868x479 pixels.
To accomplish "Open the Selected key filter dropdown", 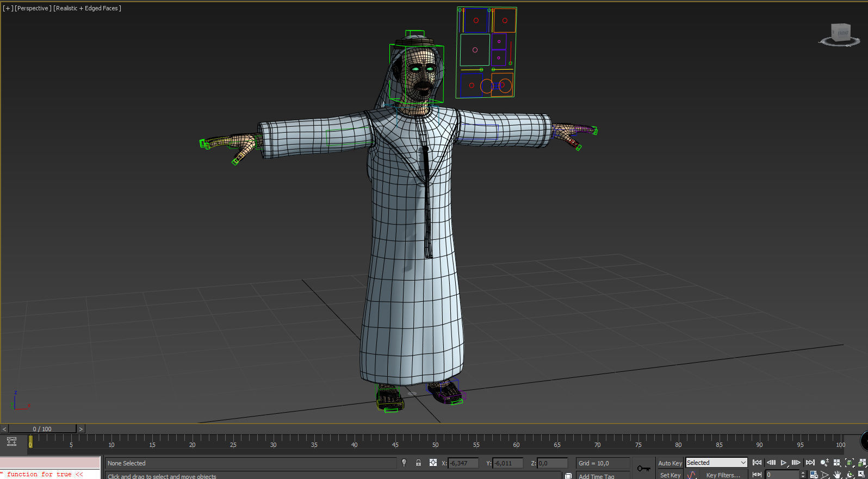I will (716, 463).
